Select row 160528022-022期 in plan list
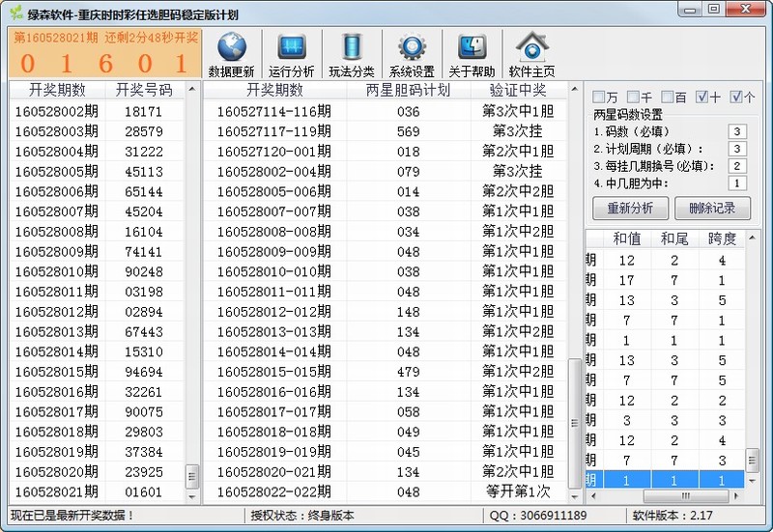 273,491
